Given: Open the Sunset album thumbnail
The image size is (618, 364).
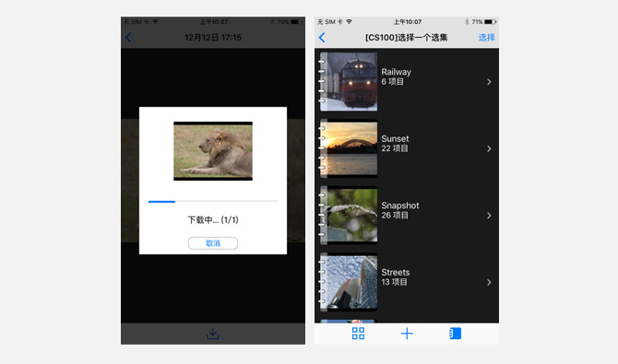Looking at the screenshot, I should [348, 148].
